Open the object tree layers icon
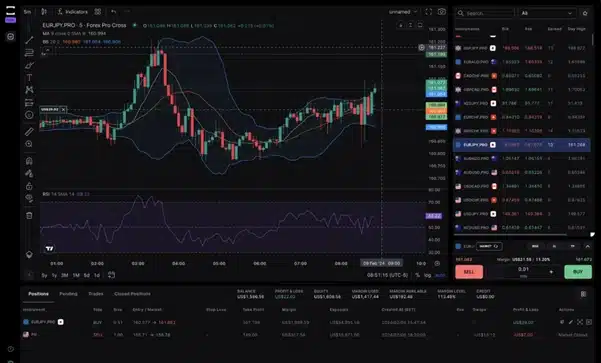 coord(29,255)
